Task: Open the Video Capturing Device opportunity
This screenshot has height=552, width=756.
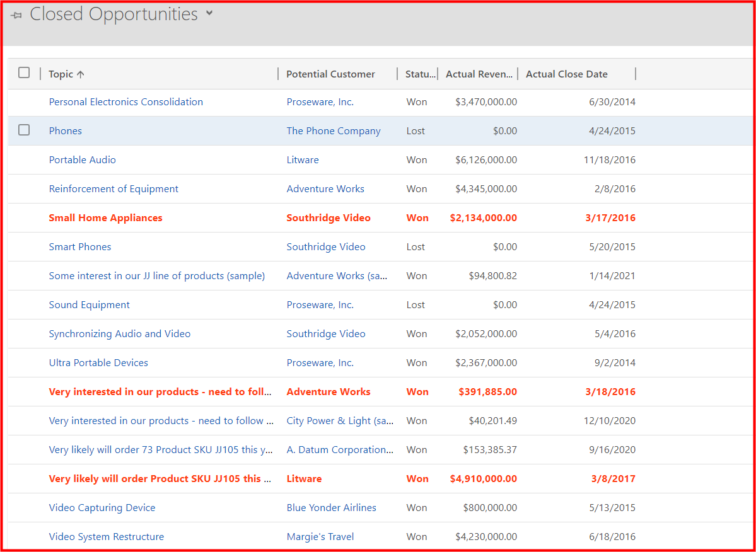Action: (x=102, y=508)
